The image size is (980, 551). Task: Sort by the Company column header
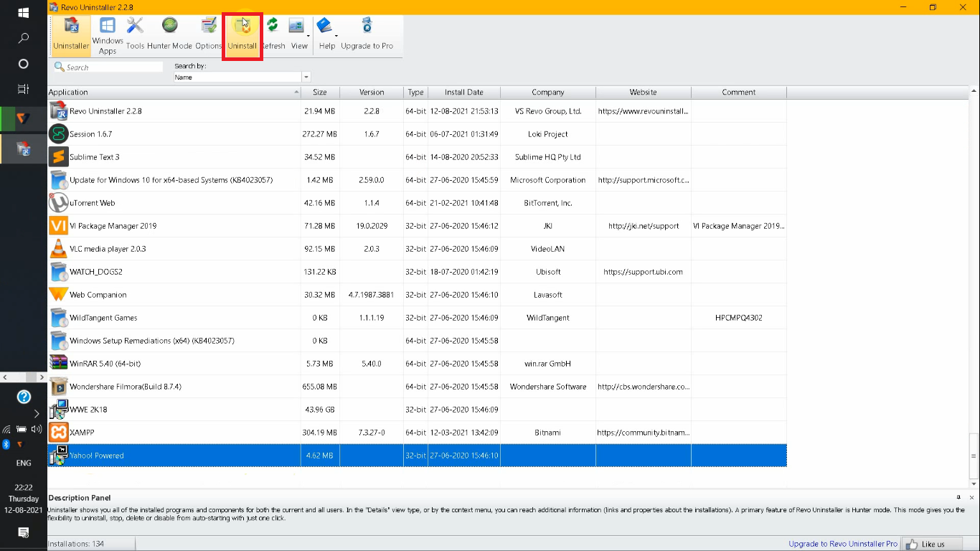[548, 92]
